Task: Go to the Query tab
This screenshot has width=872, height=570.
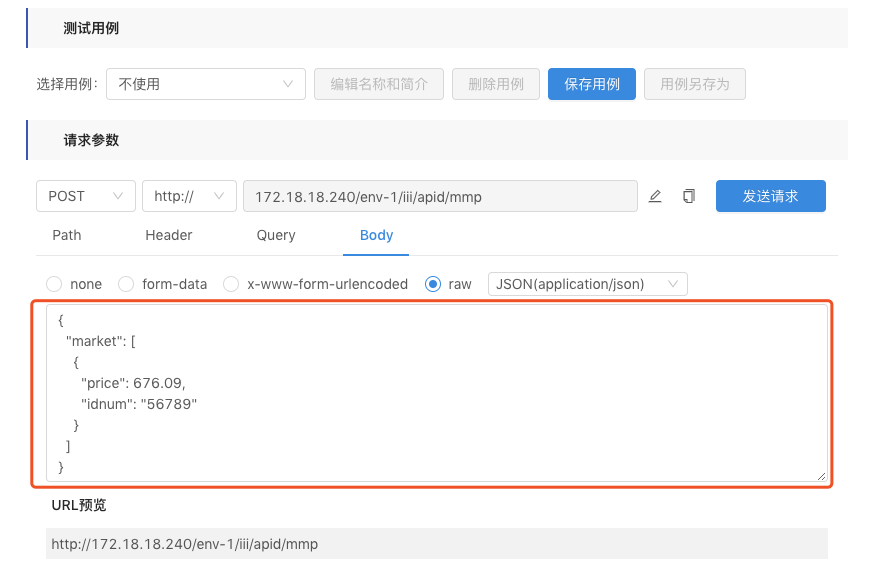Action: [x=276, y=235]
